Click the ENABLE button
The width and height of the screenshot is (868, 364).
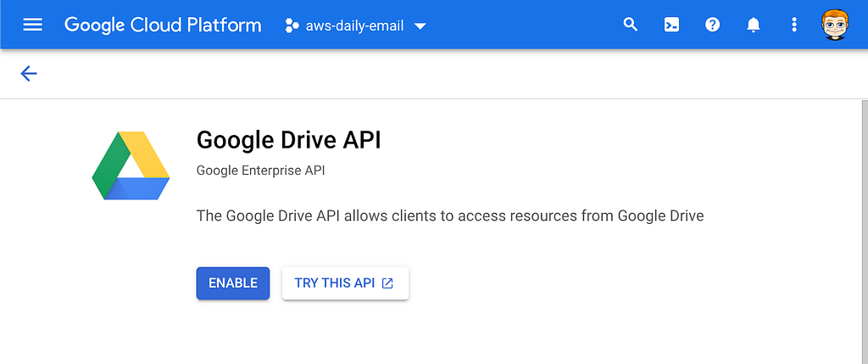tap(233, 283)
